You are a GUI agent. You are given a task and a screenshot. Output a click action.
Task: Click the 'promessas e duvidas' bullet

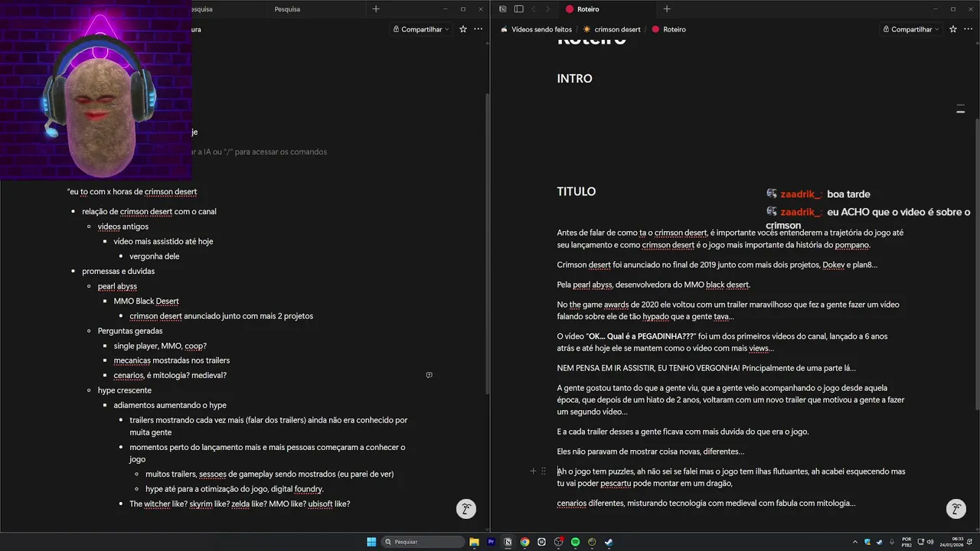click(118, 271)
